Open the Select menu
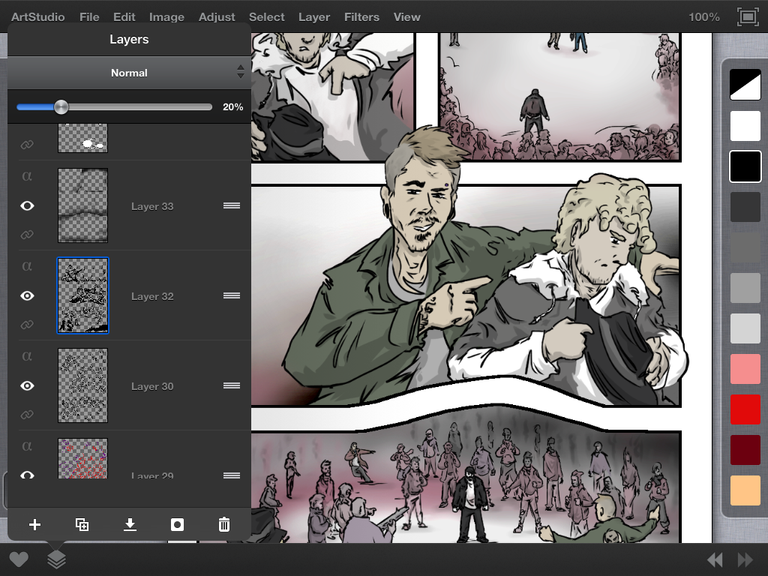 click(x=266, y=17)
